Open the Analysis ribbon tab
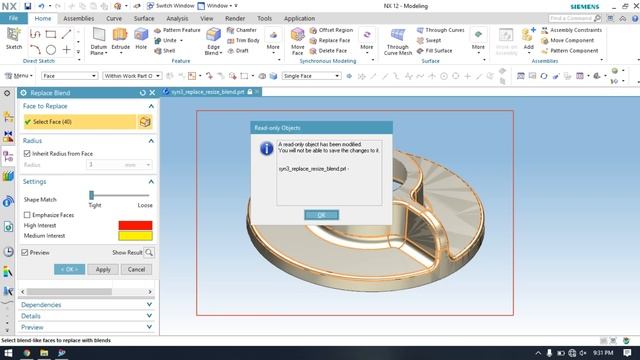The height and width of the screenshot is (360, 640). point(177,19)
